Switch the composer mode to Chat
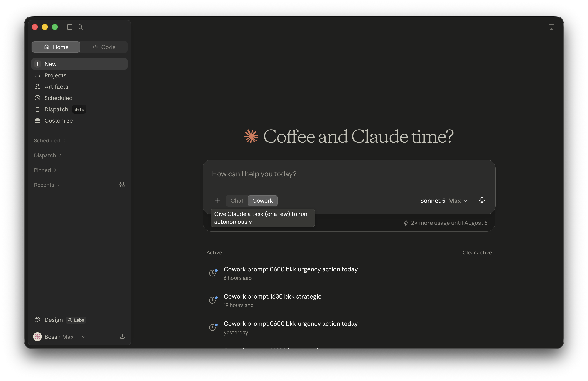588x381 pixels. 237,201
